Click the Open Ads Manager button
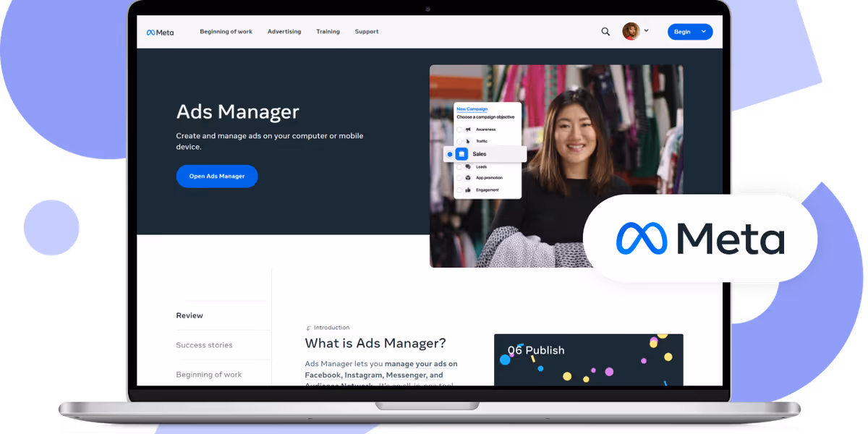Screen dimensions: 868x434 (217, 176)
